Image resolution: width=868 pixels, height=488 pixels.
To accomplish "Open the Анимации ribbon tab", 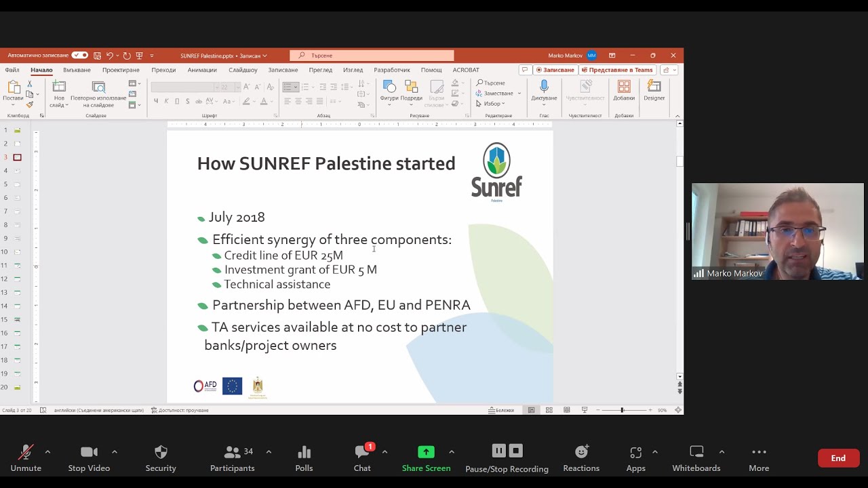I will coord(202,70).
